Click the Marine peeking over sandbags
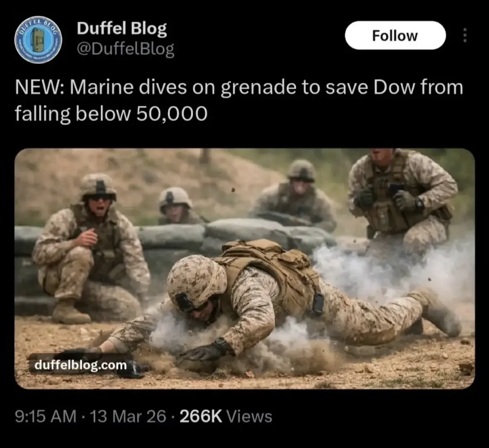This screenshot has width=489, height=448. pyautogui.click(x=177, y=205)
